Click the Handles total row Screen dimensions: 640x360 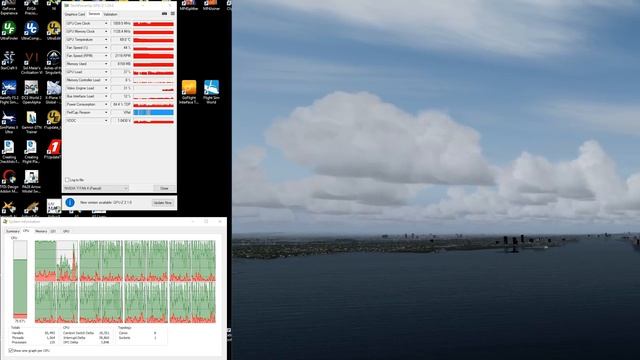[33, 333]
